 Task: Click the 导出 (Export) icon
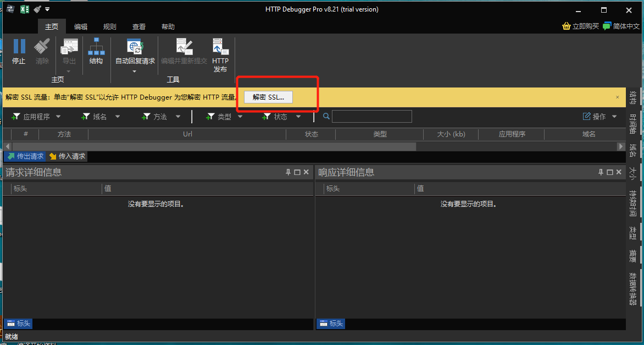pyautogui.click(x=69, y=46)
